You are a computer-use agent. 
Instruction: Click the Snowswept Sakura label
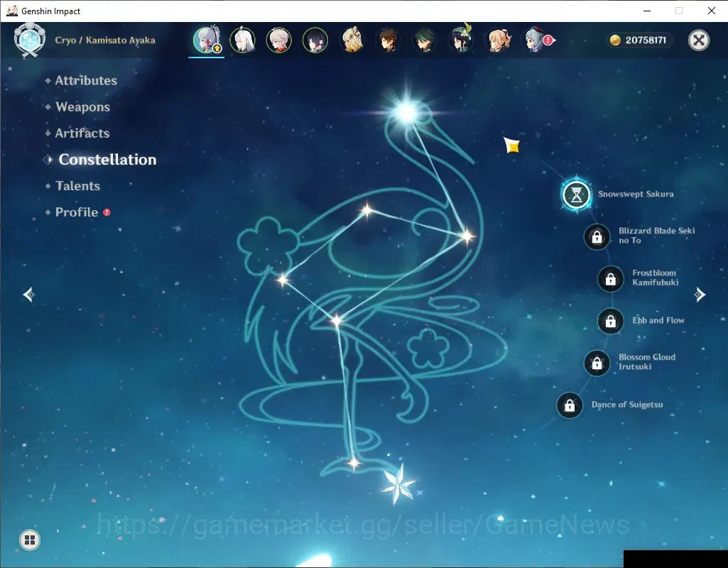tap(636, 194)
